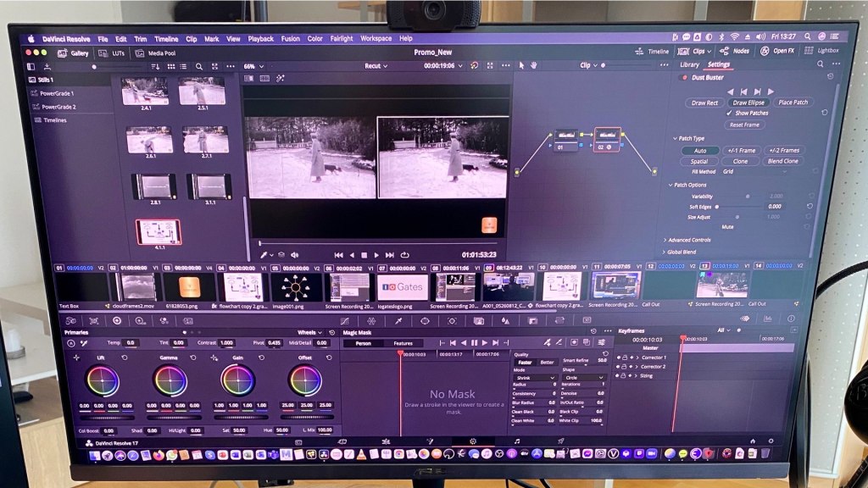Disable the Dust Buster effect toggle

685,78
